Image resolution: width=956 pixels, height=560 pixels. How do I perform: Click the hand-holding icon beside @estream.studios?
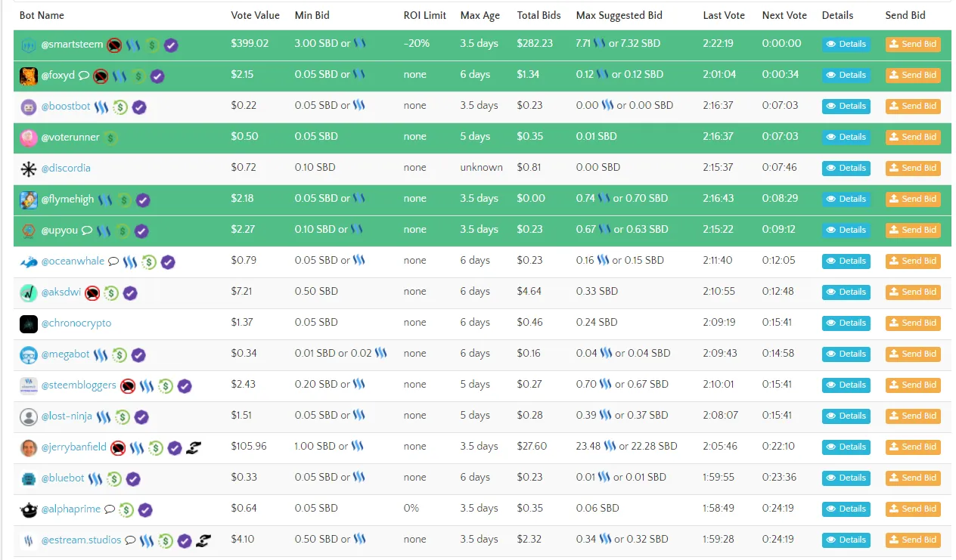[203, 540]
